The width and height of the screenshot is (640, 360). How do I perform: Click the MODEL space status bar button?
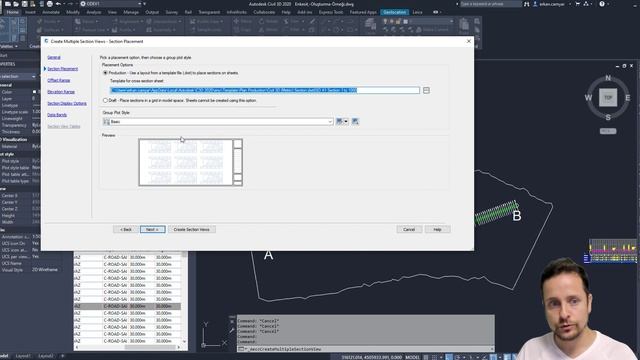click(x=412, y=357)
